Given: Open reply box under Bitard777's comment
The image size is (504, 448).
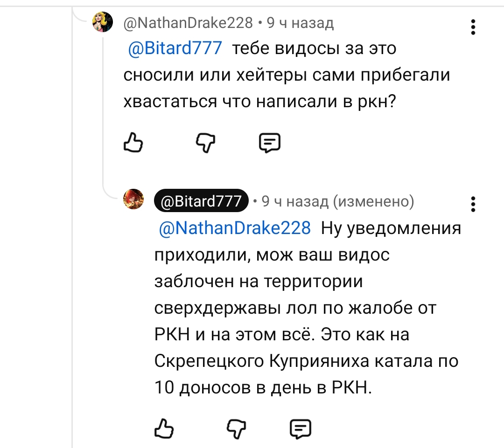Looking at the screenshot, I should (x=301, y=429).
